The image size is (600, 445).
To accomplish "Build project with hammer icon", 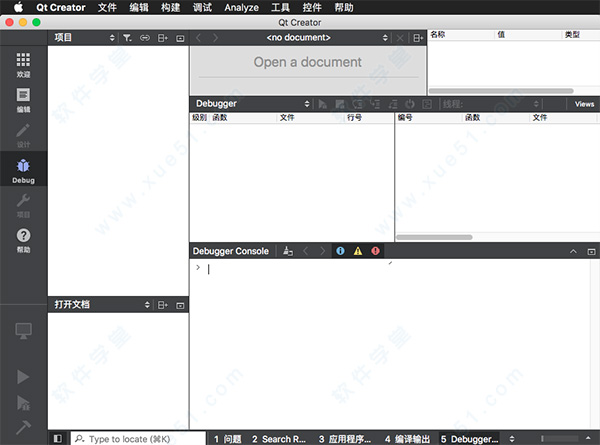I will click(x=23, y=427).
